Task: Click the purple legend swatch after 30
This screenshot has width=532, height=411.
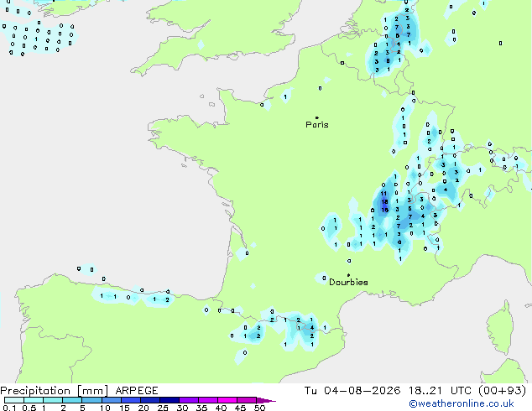Action: point(189,400)
